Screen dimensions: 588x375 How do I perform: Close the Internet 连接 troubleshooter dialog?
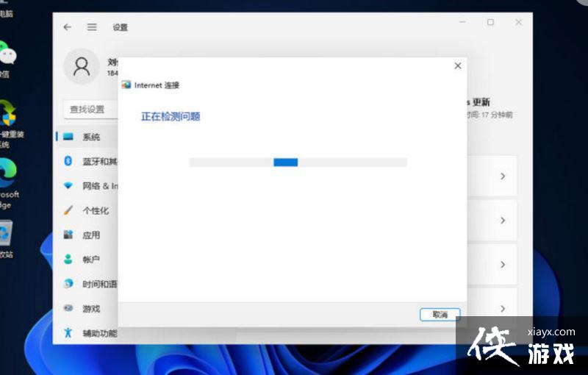tap(458, 65)
